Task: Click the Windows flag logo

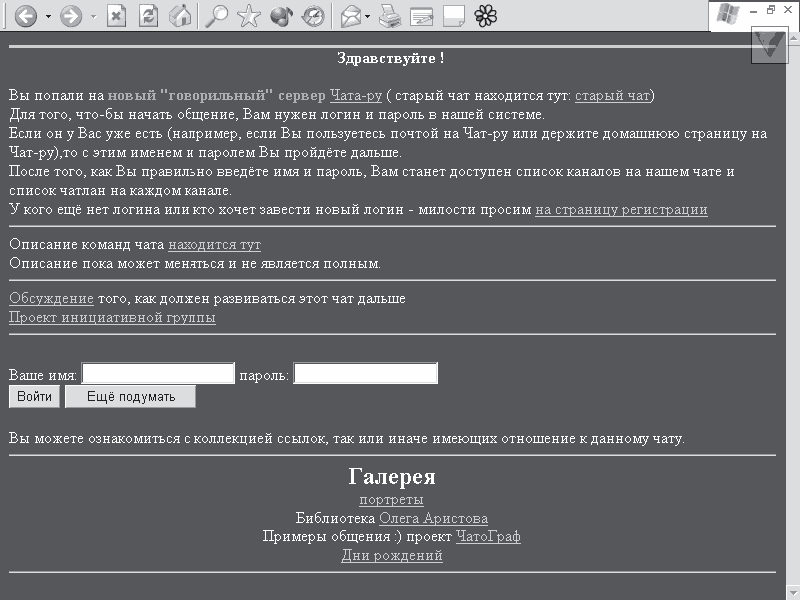Action: 728,14
